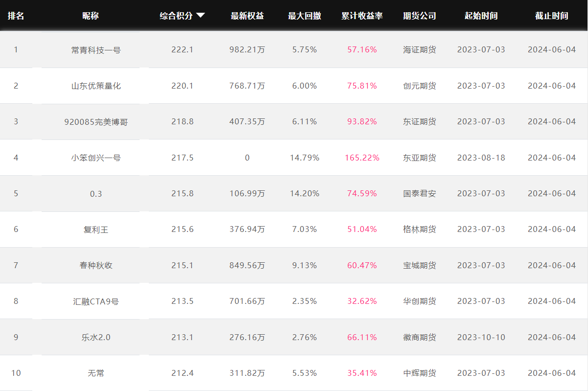Select score value 213.5
The image size is (588, 391).
click(183, 301)
